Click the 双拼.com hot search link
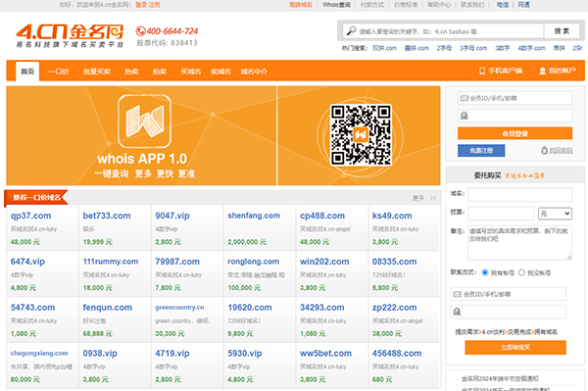Viewport: 588px width, 391px height. [x=384, y=48]
